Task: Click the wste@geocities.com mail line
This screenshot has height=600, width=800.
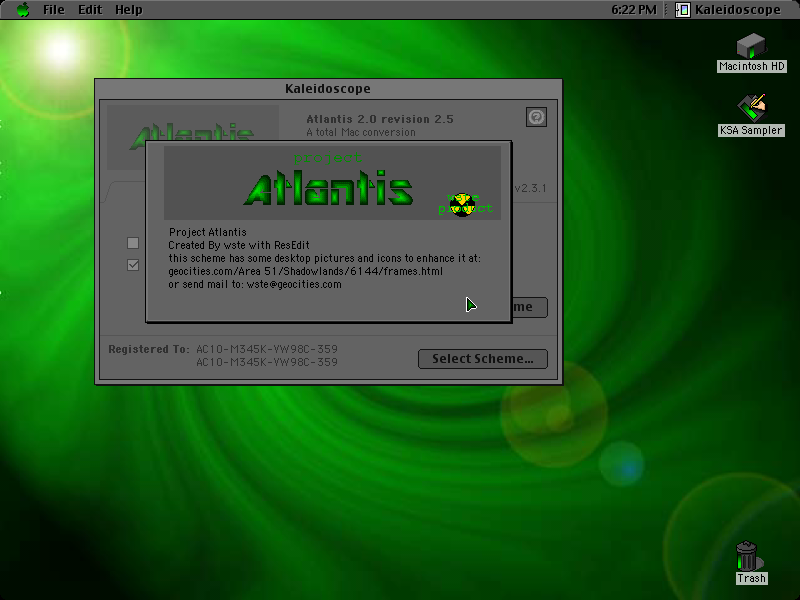Action: tap(255, 285)
